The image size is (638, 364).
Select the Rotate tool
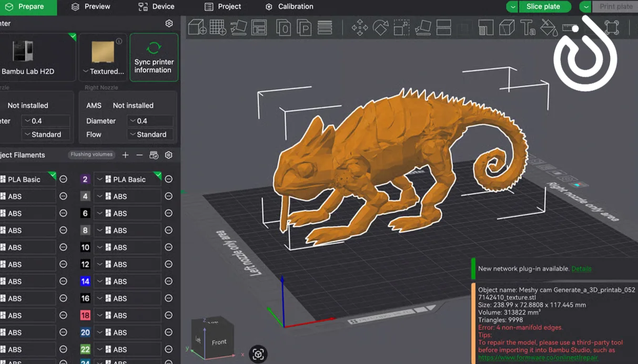pos(380,27)
